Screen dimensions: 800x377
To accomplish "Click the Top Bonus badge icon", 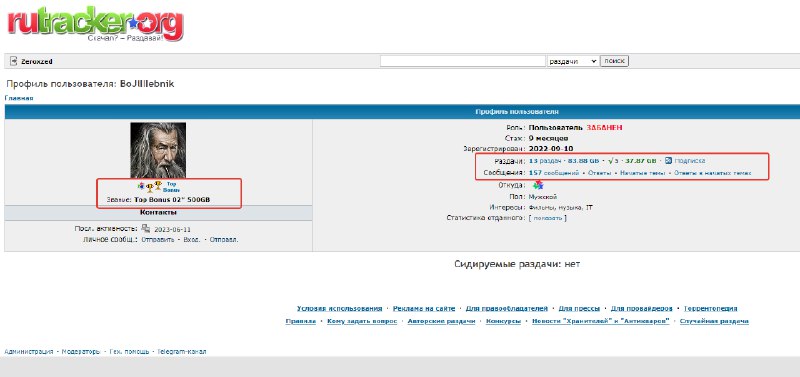I will click(x=171, y=187).
